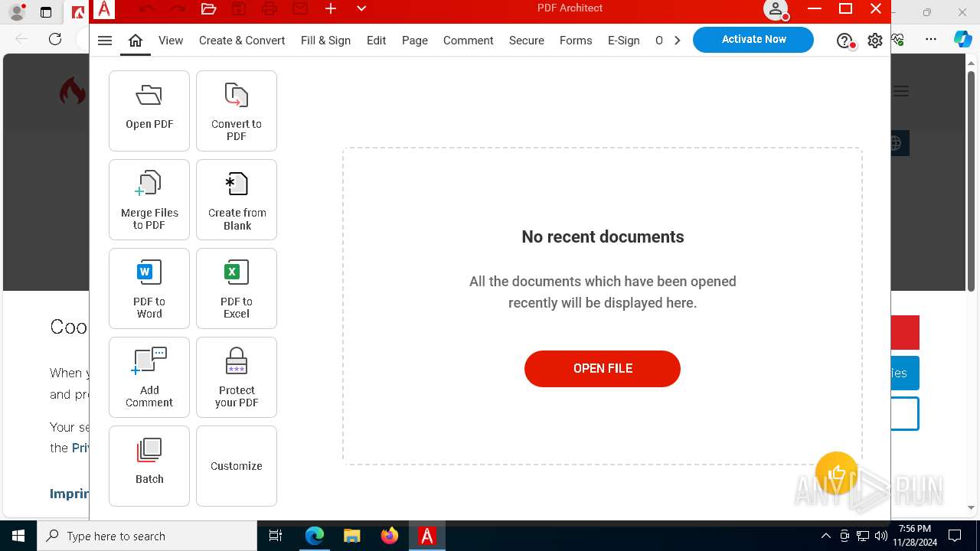Open File Explorer from taskbar
Image resolution: width=980 pixels, height=551 pixels.
(352, 536)
